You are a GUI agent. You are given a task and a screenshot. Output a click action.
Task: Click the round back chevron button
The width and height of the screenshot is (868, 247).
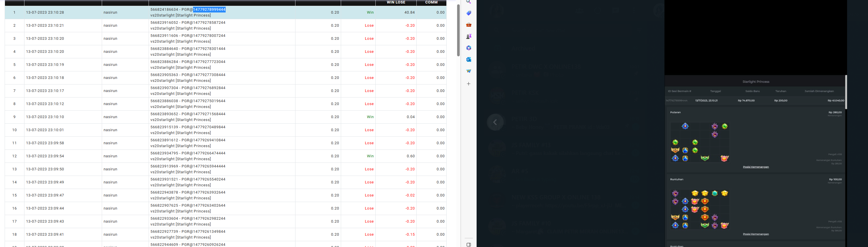(x=495, y=122)
